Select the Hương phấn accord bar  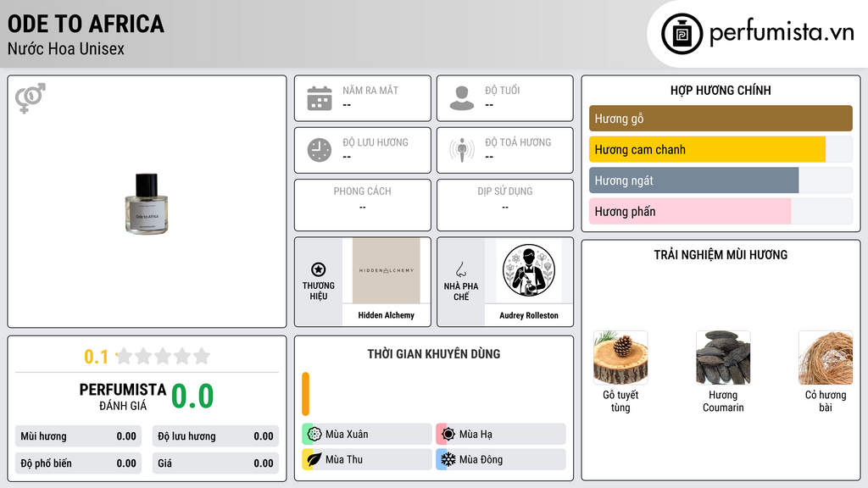tap(721, 211)
